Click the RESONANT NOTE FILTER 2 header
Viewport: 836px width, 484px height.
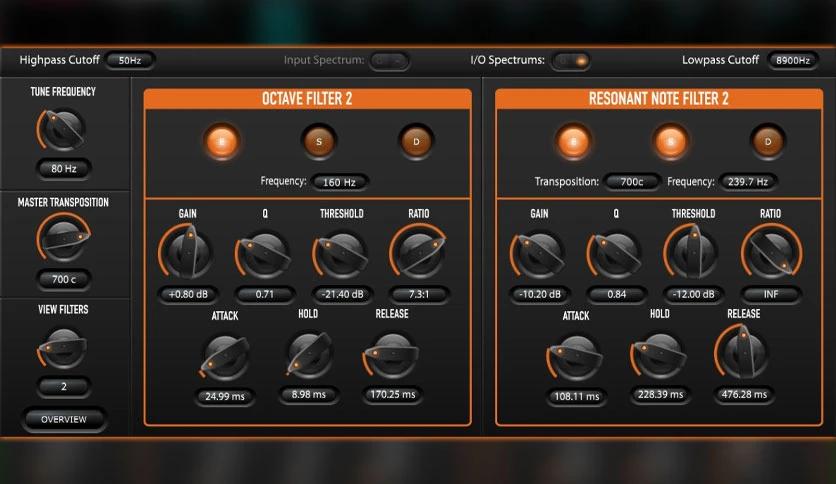coord(659,99)
